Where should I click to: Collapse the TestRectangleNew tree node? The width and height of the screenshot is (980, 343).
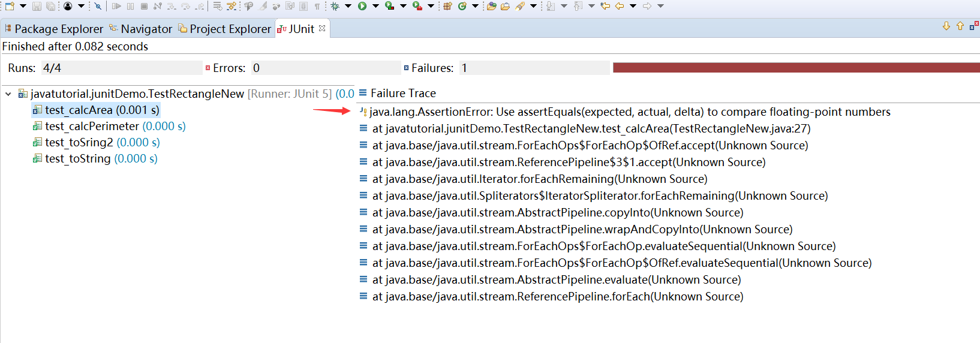[x=8, y=94]
